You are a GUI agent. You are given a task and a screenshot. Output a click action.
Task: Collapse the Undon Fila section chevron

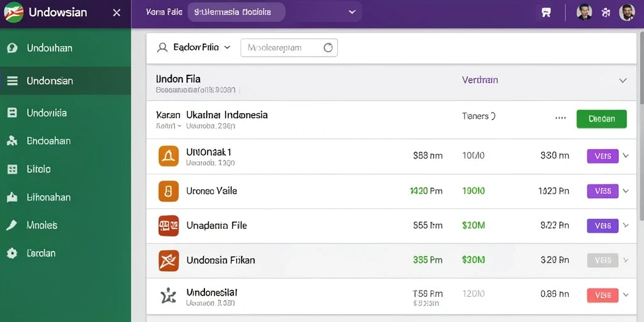[x=623, y=80]
